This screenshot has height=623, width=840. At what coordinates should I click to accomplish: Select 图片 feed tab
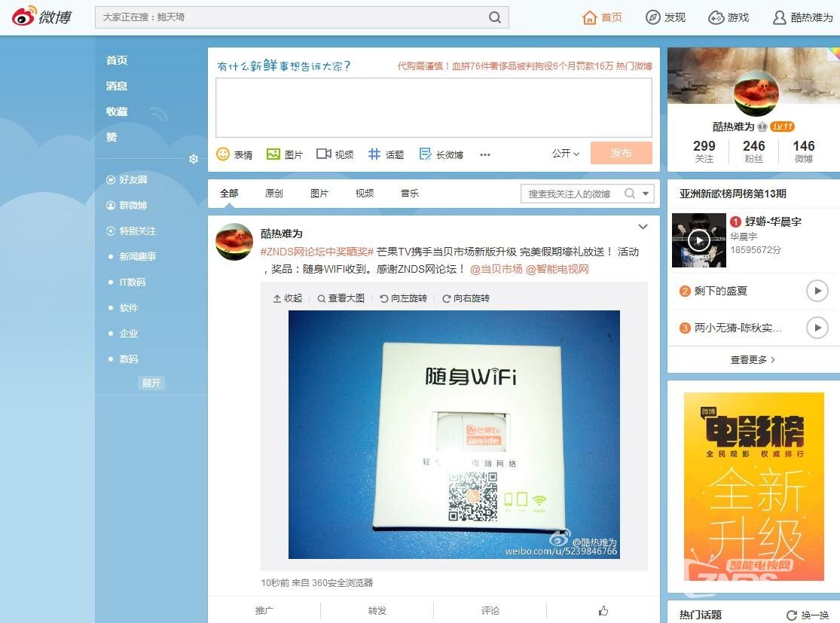319,194
